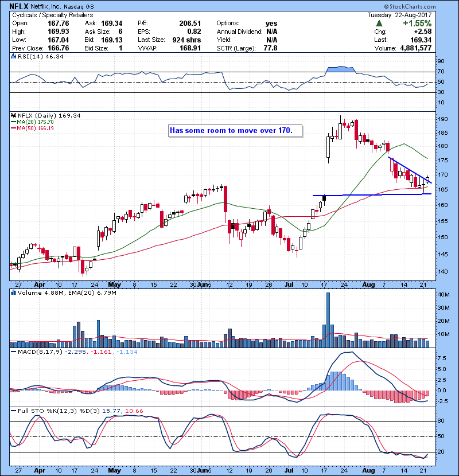Click the +1.55% percent change

point(417,24)
